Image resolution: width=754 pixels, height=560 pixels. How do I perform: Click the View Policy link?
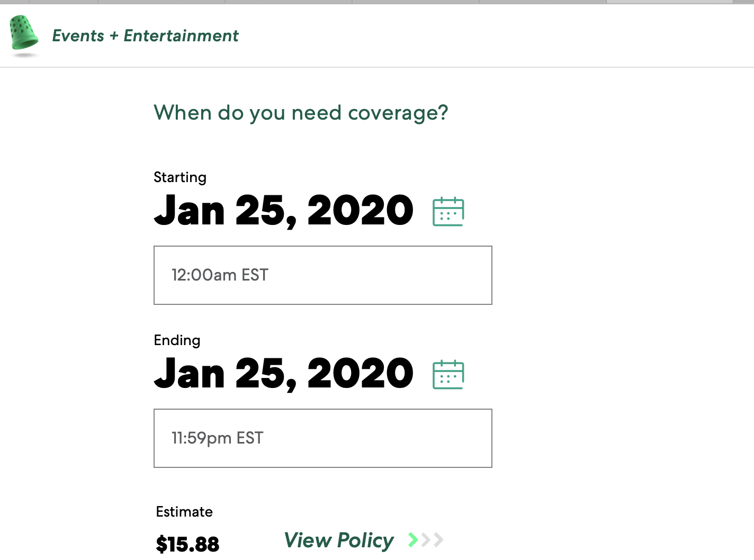(x=339, y=540)
